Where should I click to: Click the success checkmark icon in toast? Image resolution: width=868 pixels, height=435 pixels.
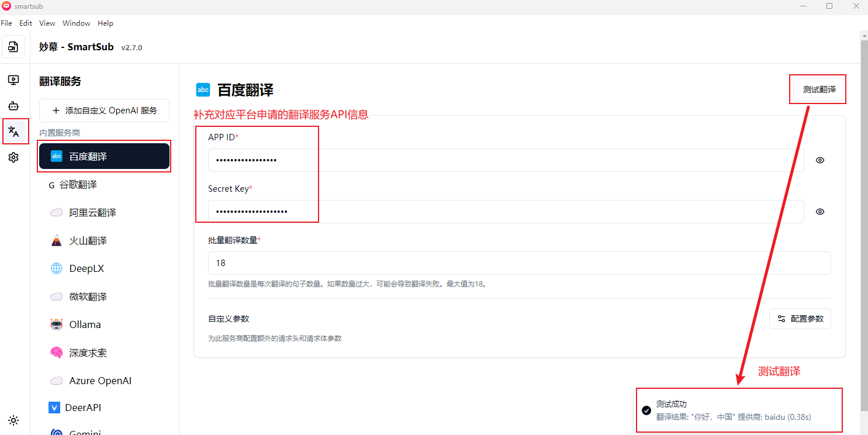point(646,410)
